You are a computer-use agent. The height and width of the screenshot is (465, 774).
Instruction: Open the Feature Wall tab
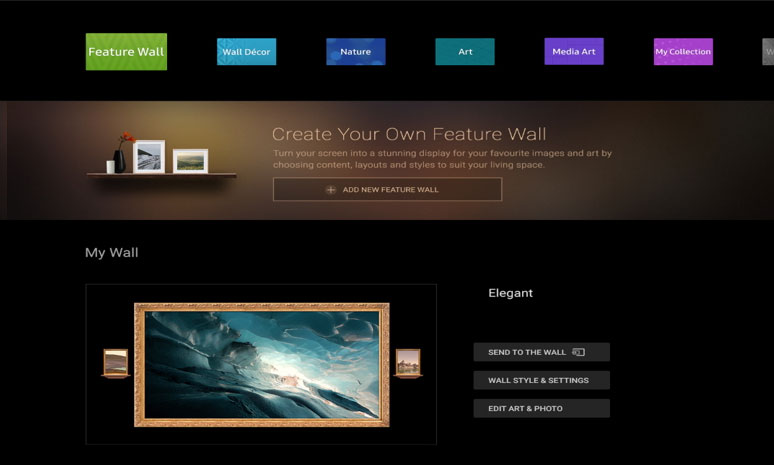click(126, 52)
